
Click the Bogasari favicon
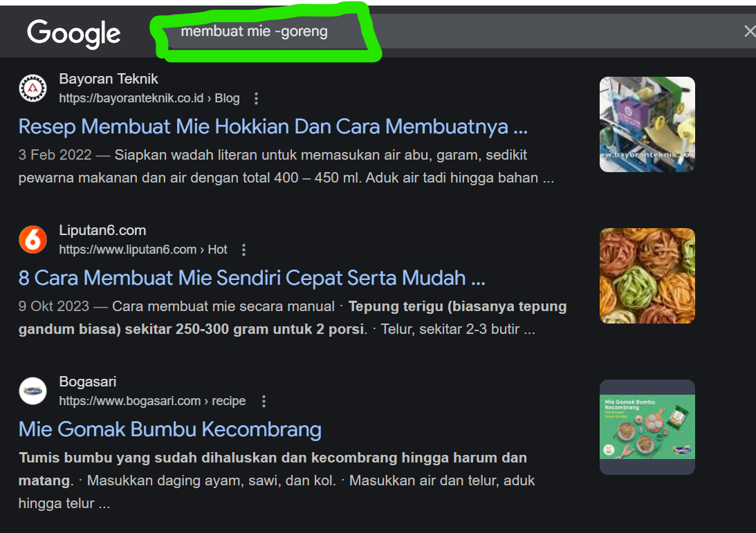33,391
